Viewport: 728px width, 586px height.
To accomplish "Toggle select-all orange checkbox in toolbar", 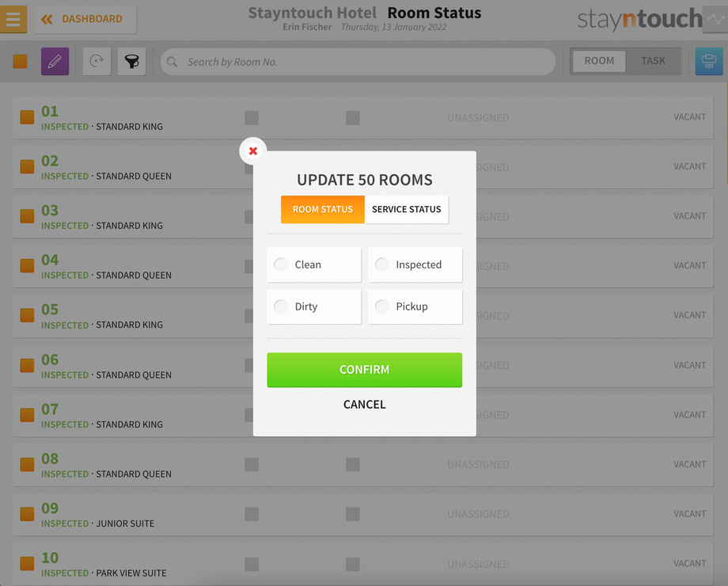I will coord(20,61).
